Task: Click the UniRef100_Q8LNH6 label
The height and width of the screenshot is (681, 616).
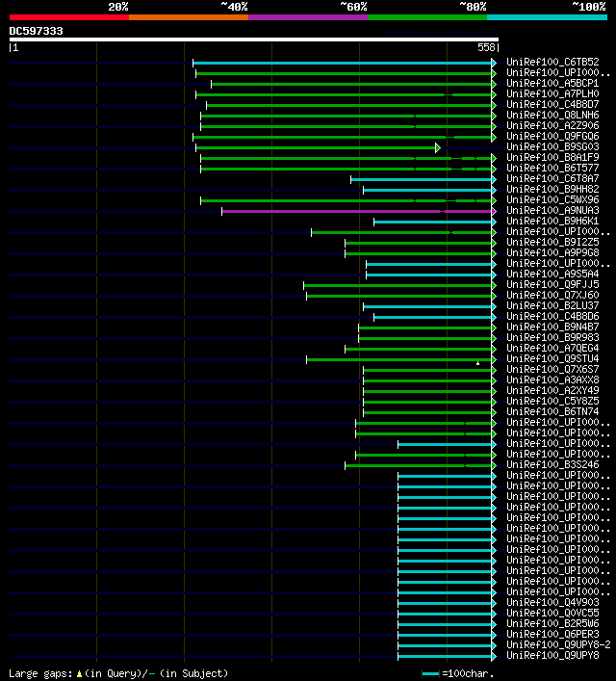Action: click(x=552, y=115)
